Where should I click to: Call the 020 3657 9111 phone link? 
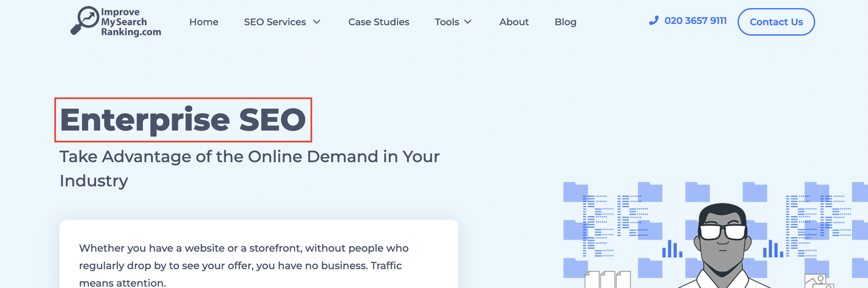(695, 21)
